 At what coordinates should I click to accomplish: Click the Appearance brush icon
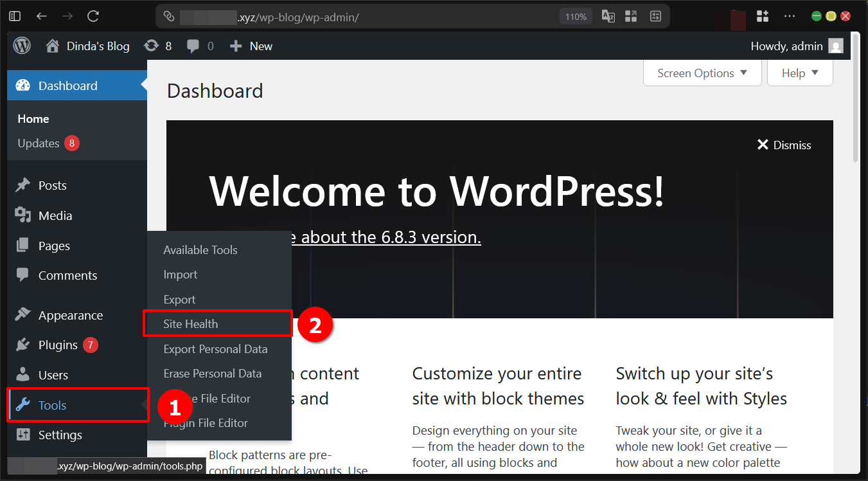pos(24,314)
